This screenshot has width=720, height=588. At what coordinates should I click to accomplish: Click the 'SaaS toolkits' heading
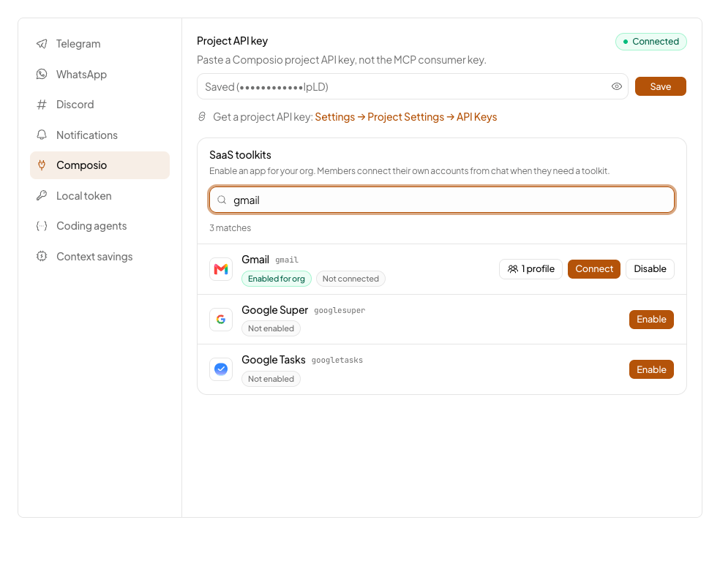(240, 155)
